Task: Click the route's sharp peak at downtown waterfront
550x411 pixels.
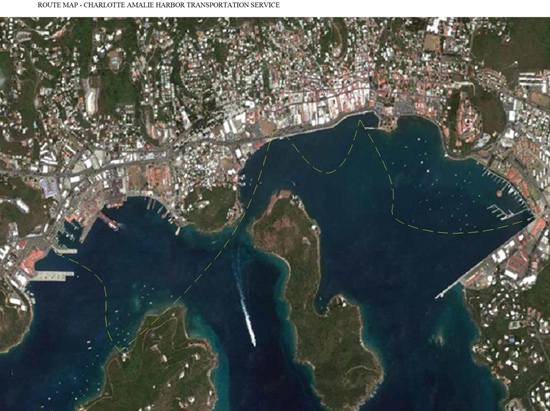Action: 360,121
